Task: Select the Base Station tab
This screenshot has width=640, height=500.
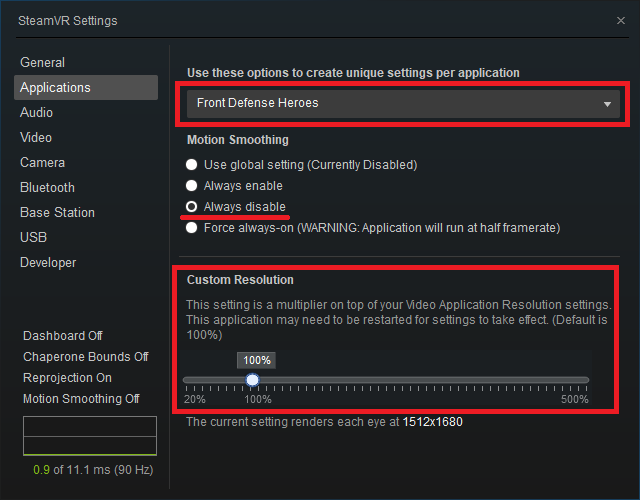Action: 57,212
